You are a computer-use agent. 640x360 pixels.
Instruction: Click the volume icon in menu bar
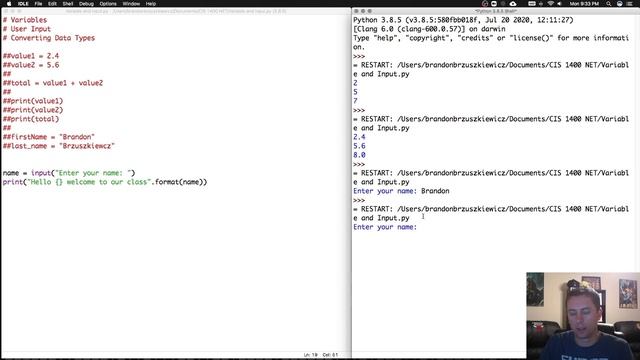coord(559,4)
